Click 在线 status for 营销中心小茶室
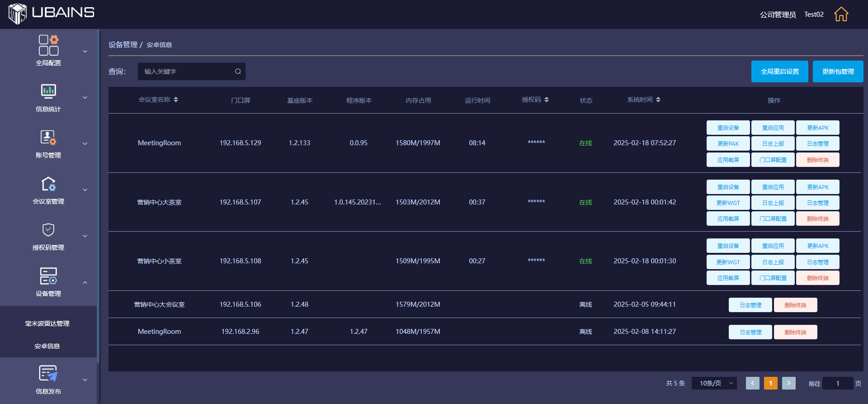Viewport: 868px width, 404px height. coord(585,261)
